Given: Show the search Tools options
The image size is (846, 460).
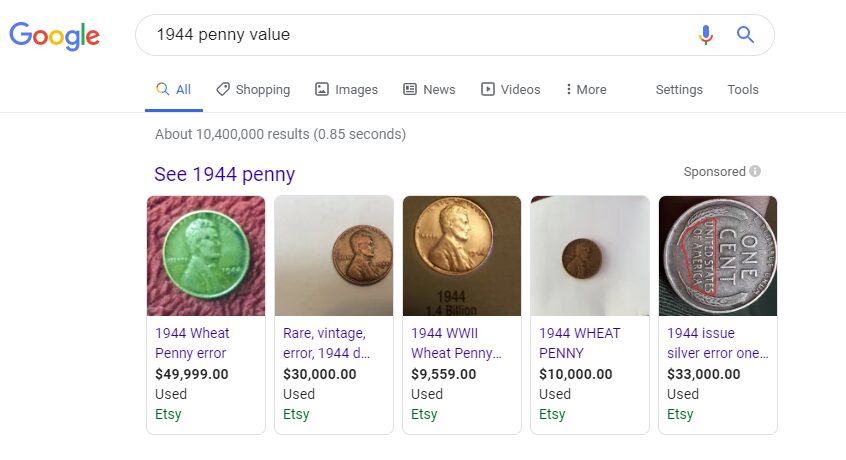Looking at the screenshot, I should tap(743, 89).
